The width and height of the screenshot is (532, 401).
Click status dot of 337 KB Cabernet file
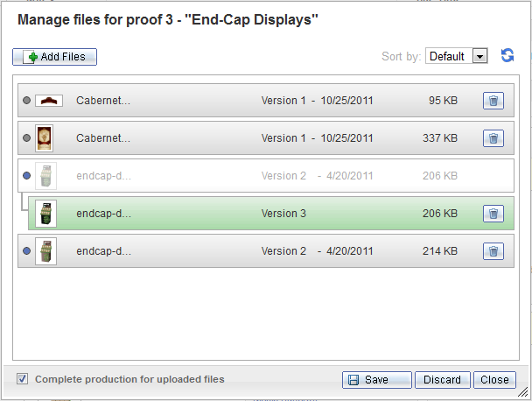coord(26,138)
